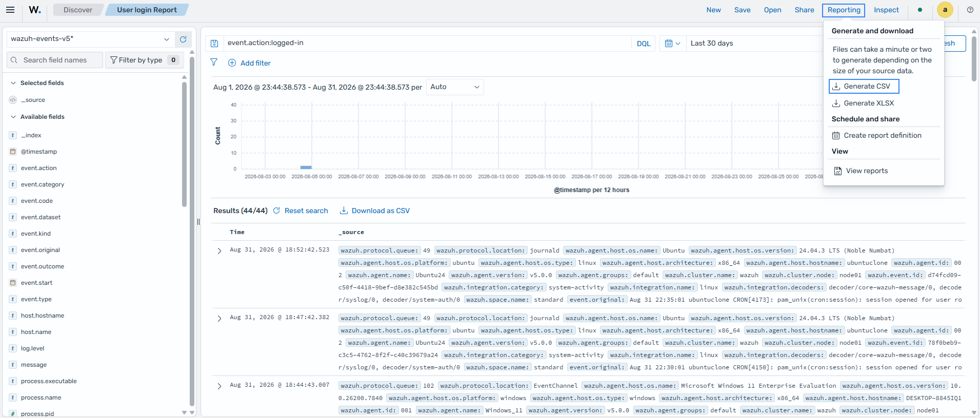The width and height of the screenshot is (980, 418).
Task: Click the report definition calendar icon
Action: click(x=836, y=136)
